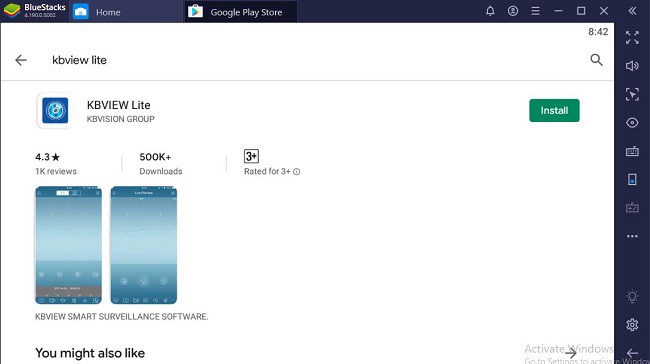Toggle BlueStacks fullscreen mode
Image resolution: width=650 pixels, height=364 pixels.
tap(632, 38)
